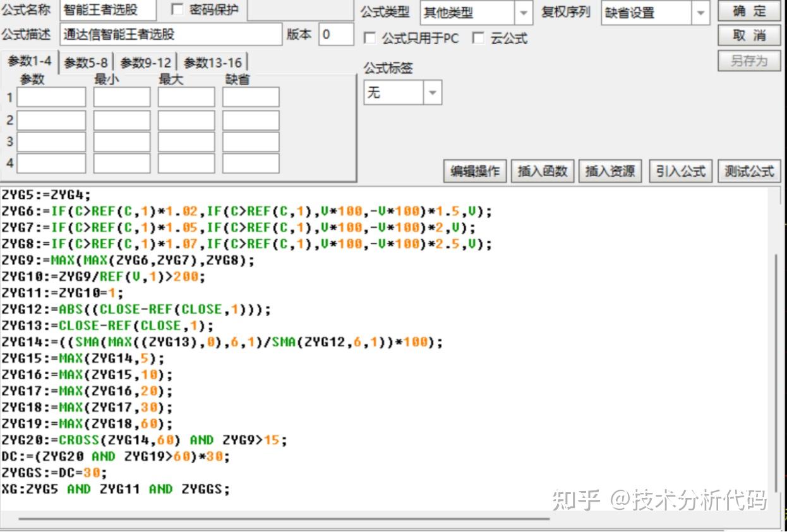The image size is (787, 532).
Task: Click the 插入资源 button
Action: 610,171
